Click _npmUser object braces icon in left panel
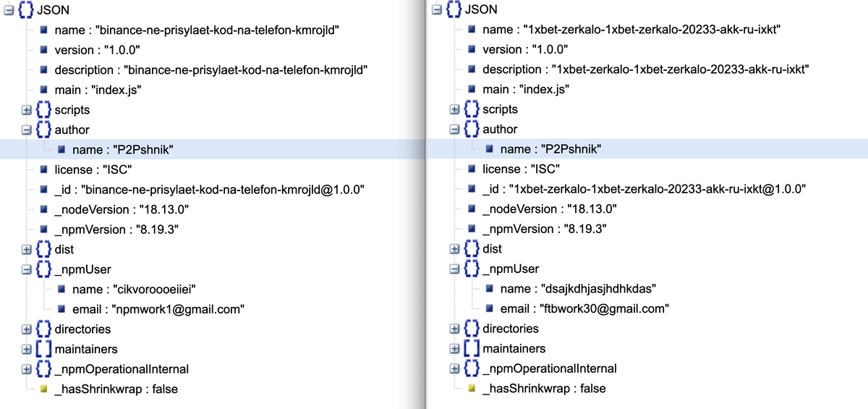 [x=43, y=269]
